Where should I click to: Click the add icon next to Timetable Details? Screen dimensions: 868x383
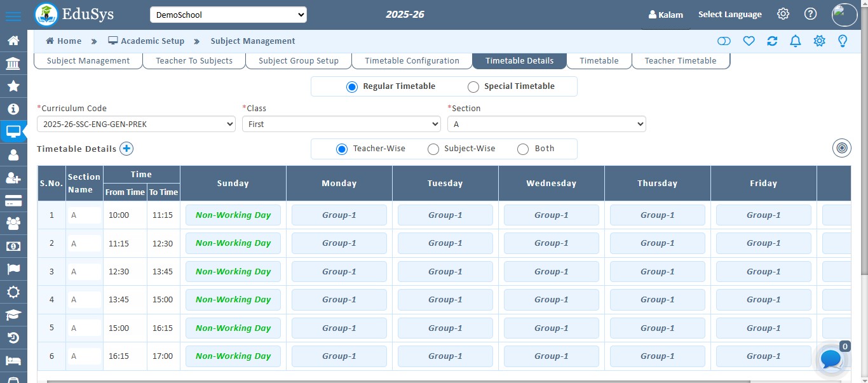coord(126,149)
